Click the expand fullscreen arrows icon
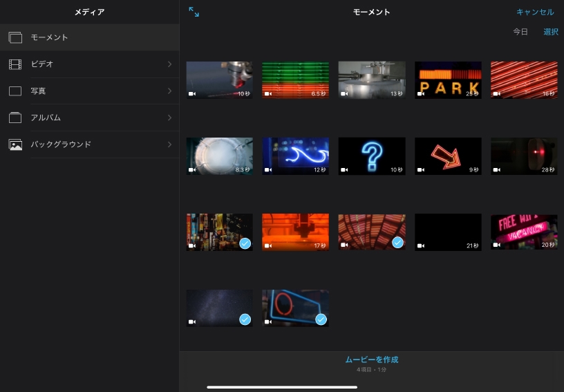Viewport: 564px width, 392px height. pos(194,12)
